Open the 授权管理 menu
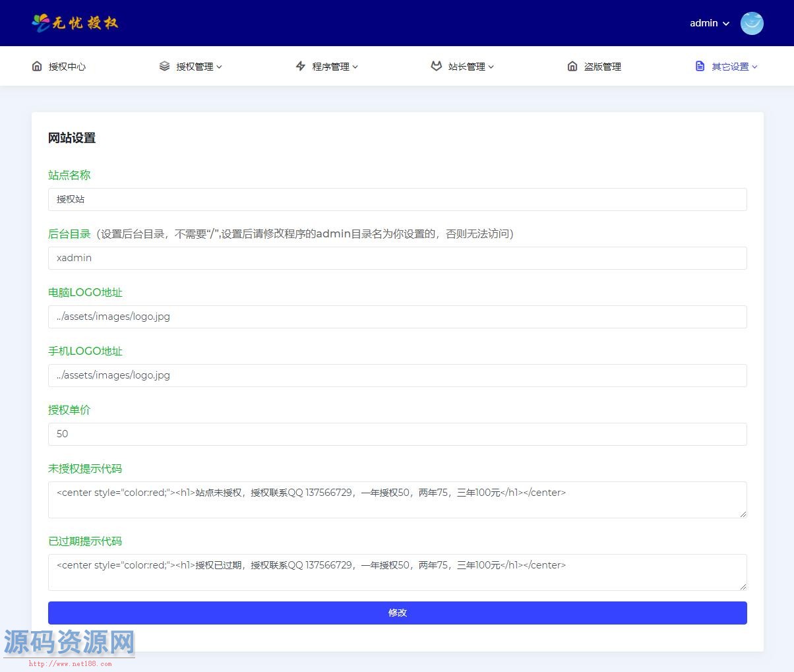The image size is (794, 672). tap(195, 67)
